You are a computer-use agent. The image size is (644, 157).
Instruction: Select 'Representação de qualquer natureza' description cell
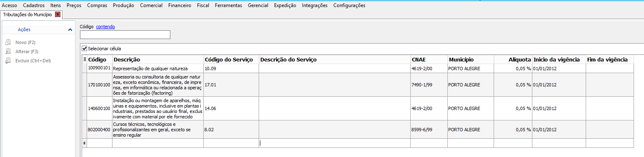pos(158,68)
